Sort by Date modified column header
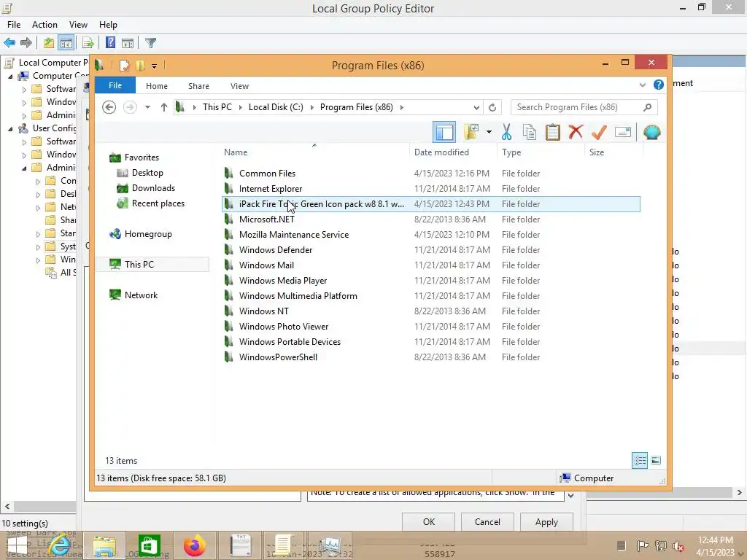 point(452,152)
